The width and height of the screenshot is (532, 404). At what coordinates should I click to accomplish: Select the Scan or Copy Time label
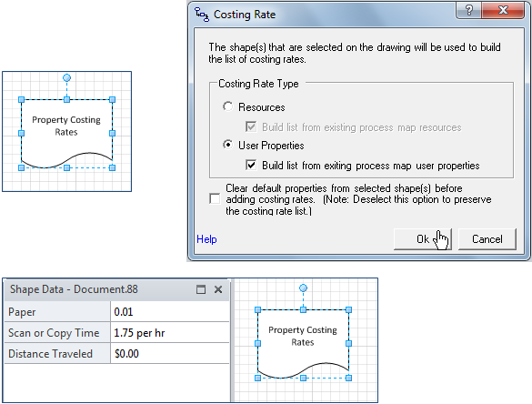tap(57, 333)
